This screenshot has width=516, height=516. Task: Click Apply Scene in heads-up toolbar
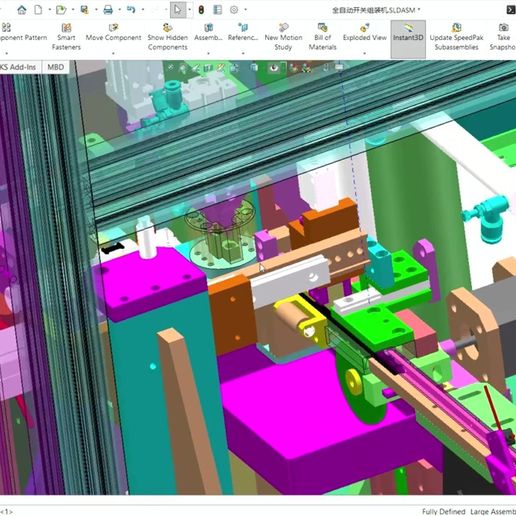[x=306, y=68]
